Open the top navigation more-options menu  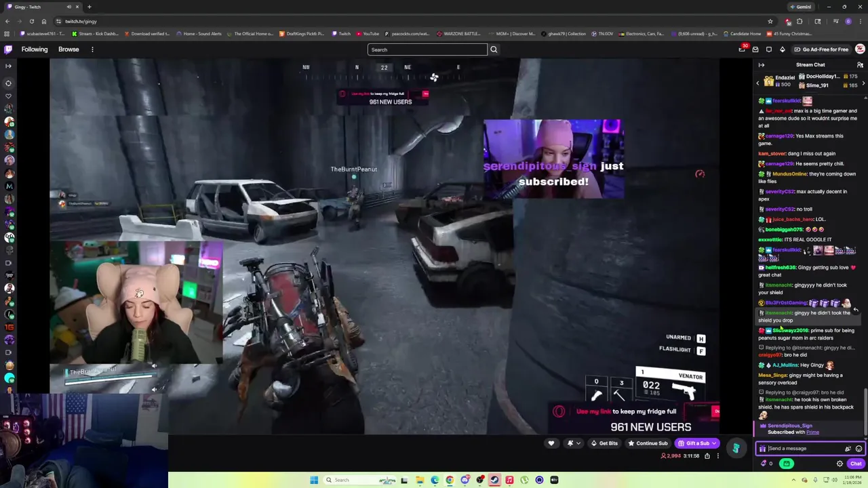click(92, 49)
